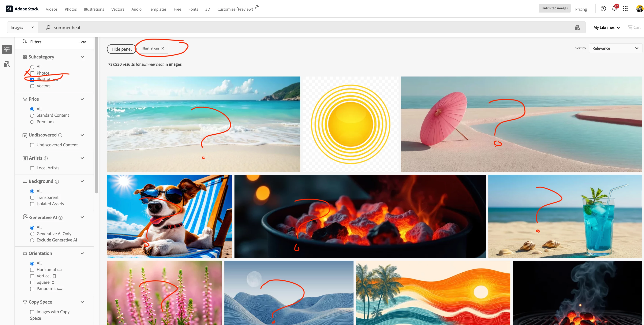Click the Adobe Stock logo icon
The height and width of the screenshot is (325, 644).
click(x=9, y=9)
